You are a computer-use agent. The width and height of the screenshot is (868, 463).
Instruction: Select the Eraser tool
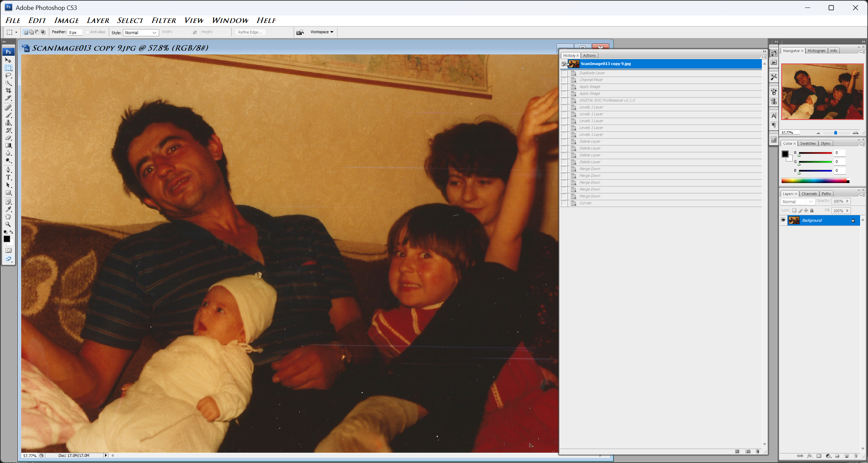(x=9, y=138)
